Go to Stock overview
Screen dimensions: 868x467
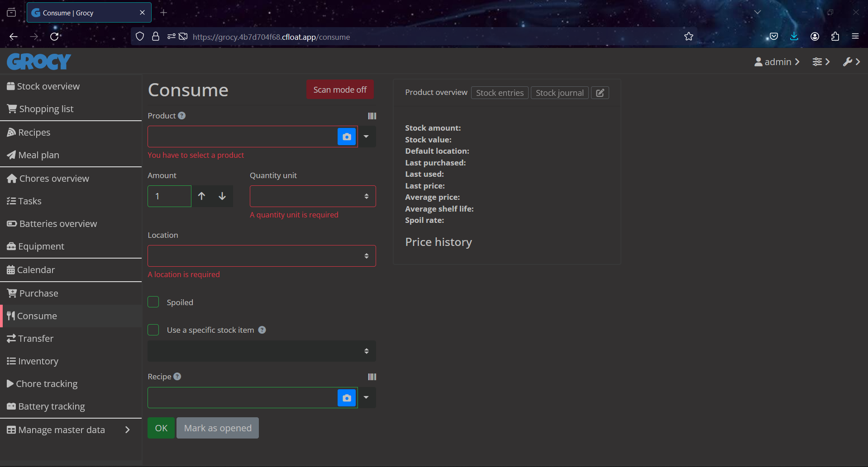(71, 86)
